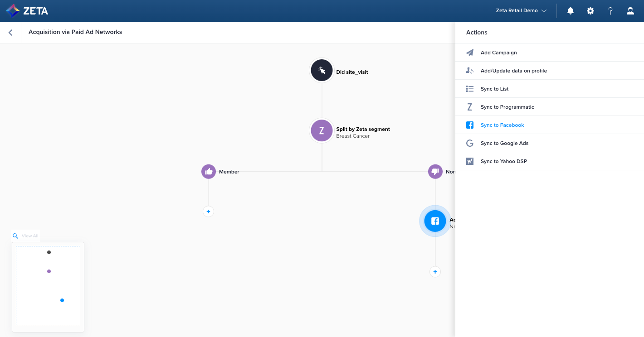Go back using the left chevron
This screenshot has height=337, width=644.
click(x=10, y=33)
